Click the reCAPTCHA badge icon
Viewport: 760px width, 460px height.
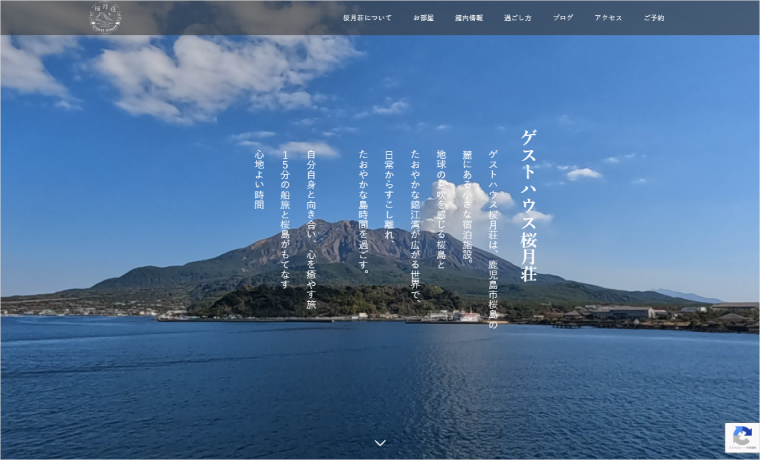pyautogui.click(x=741, y=437)
